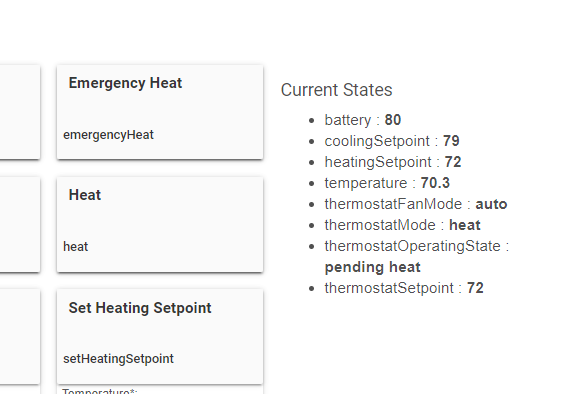Click the thermostatMode state entry
The height and width of the screenshot is (394, 587).
(x=402, y=225)
